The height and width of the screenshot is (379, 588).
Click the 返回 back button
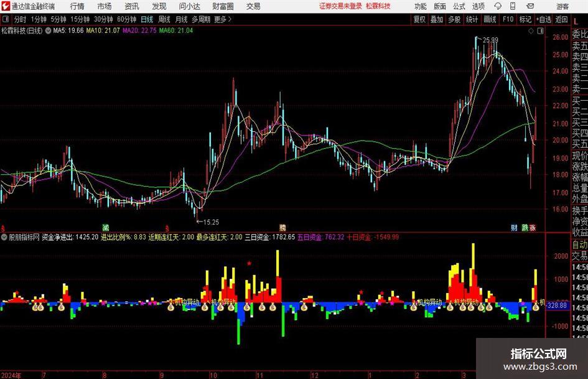(561, 19)
